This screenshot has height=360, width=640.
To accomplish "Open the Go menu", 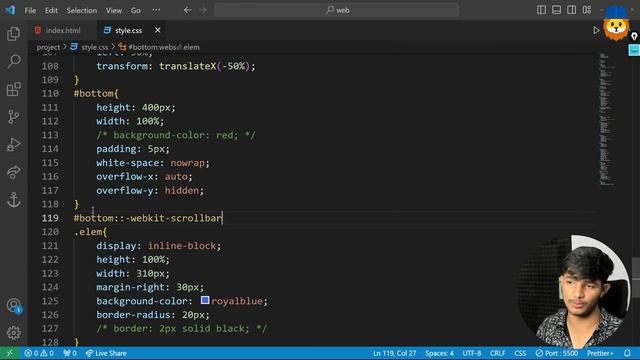I will click(136, 10).
